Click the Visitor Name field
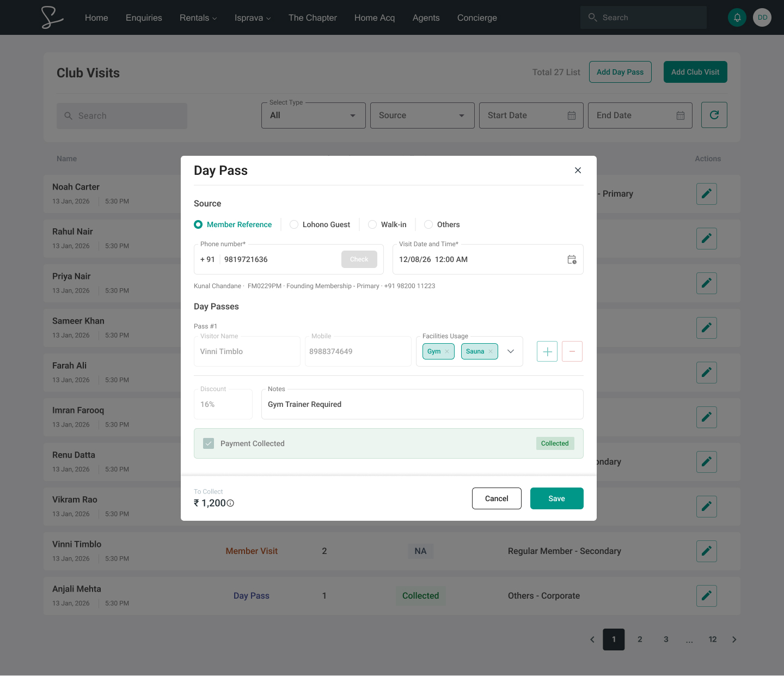The width and height of the screenshot is (784, 676). click(x=247, y=351)
